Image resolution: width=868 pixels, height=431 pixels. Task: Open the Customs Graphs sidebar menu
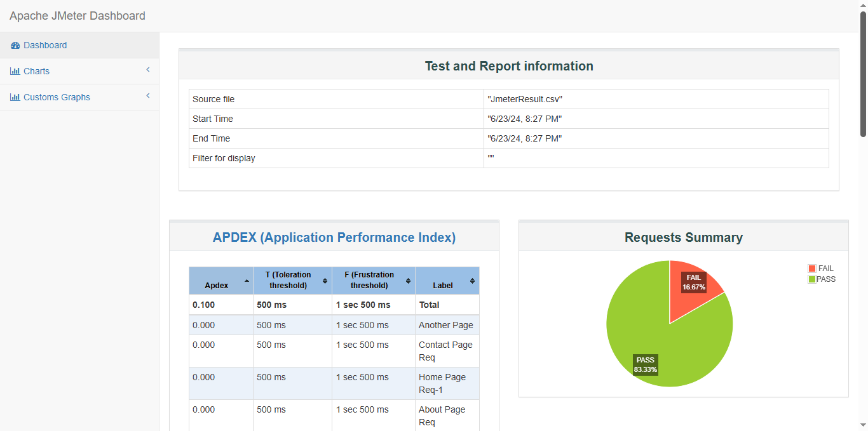(x=79, y=97)
